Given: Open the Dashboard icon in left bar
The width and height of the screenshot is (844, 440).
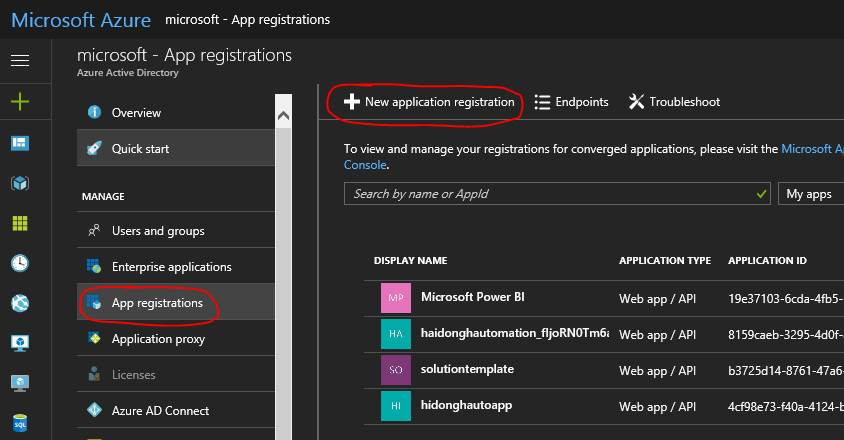Looking at the screenshot, I should (x=20, y=143).
